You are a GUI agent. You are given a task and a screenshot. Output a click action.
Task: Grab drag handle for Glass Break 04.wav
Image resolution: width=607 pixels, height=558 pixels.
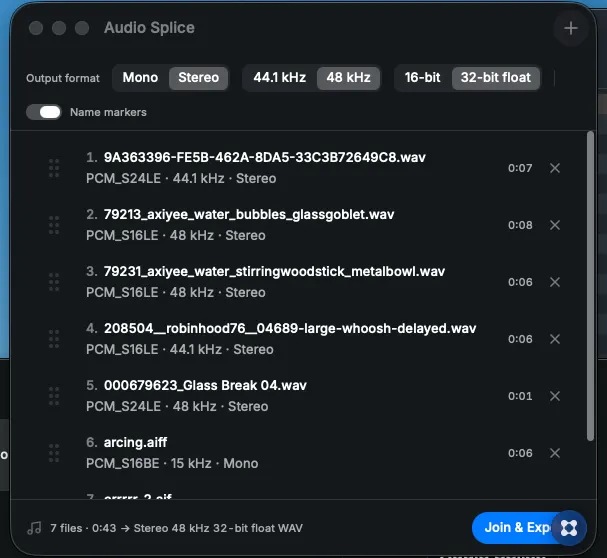pos(54,396)
